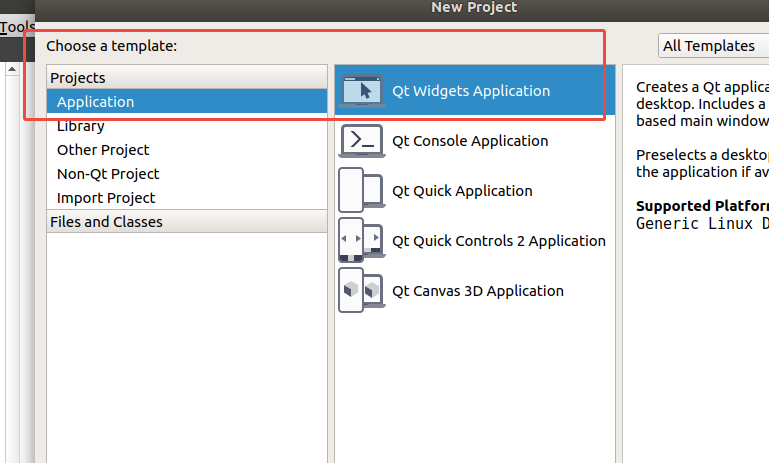The height and width of the screenshot is (463, 769).
Task: Select the Qt Console Application label
Action: (470, 141)
